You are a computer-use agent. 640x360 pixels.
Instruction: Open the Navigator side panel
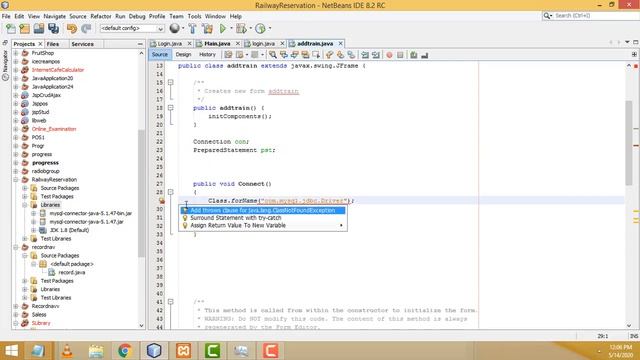point(5,65)
